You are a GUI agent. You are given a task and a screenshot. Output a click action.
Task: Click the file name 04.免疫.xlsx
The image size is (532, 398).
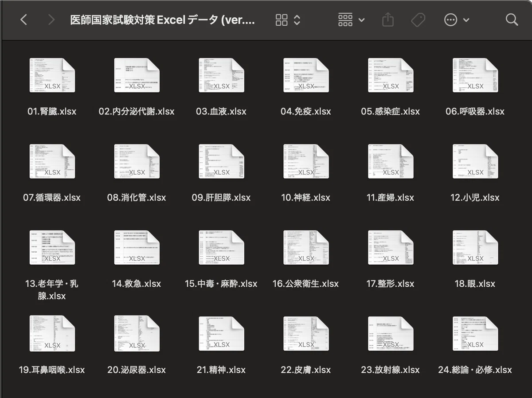pyautogui.click(x=306, y=112)
